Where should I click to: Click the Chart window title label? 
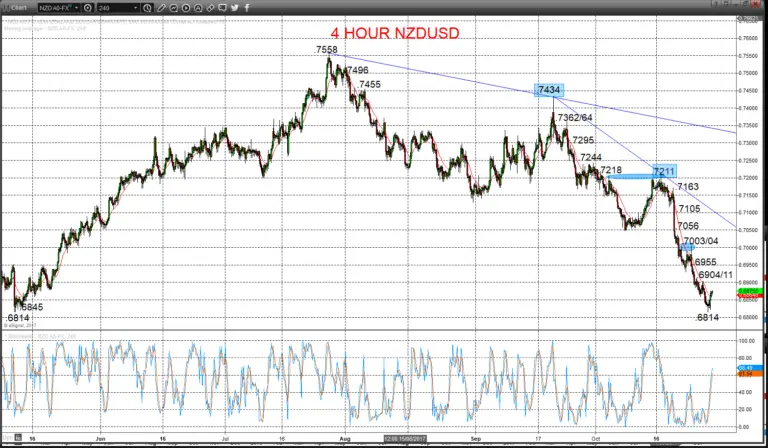coord(19,8)
